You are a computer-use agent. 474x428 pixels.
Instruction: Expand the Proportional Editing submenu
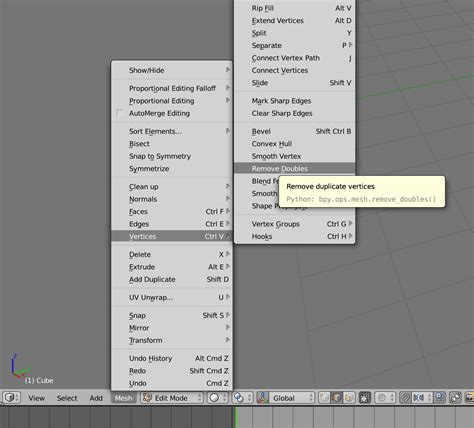pos(172,101)
